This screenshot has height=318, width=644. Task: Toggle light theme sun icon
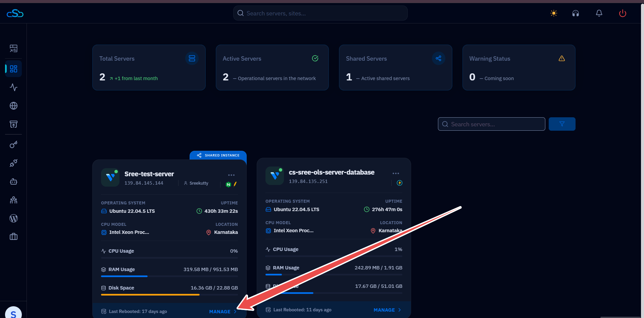tap(554, 13)
